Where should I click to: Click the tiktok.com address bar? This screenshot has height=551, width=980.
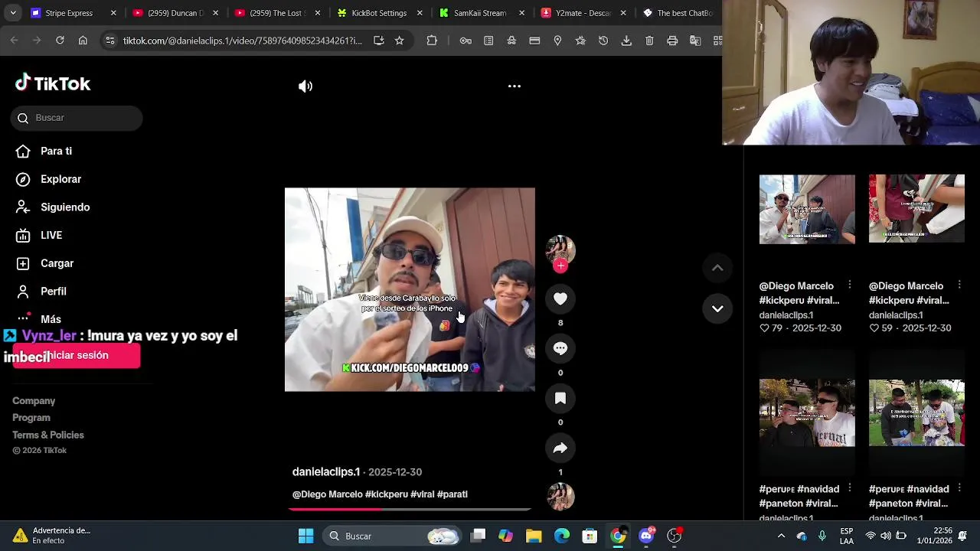242,41
